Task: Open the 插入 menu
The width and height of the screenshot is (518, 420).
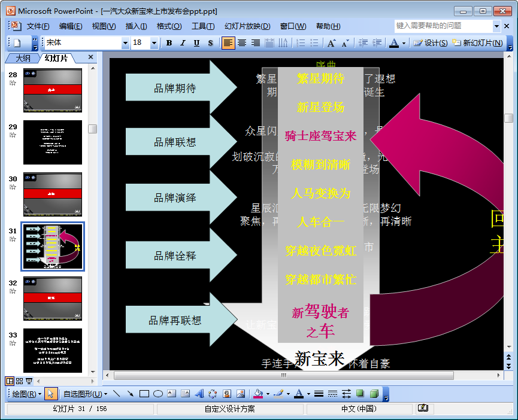Action: (136, 26)
